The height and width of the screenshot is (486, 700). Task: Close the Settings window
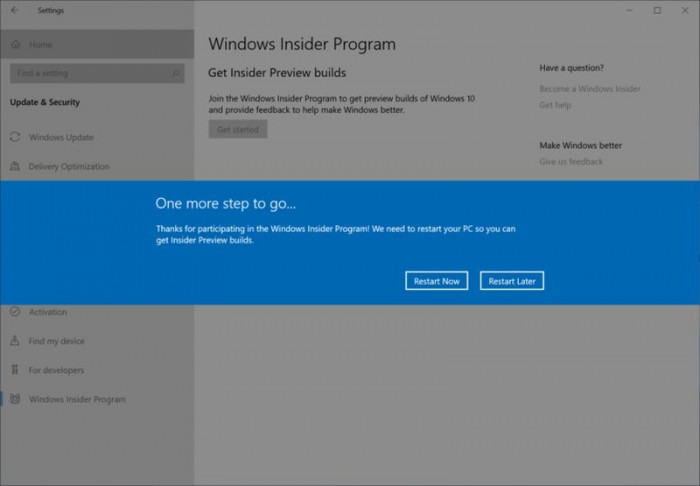[685, 10]
